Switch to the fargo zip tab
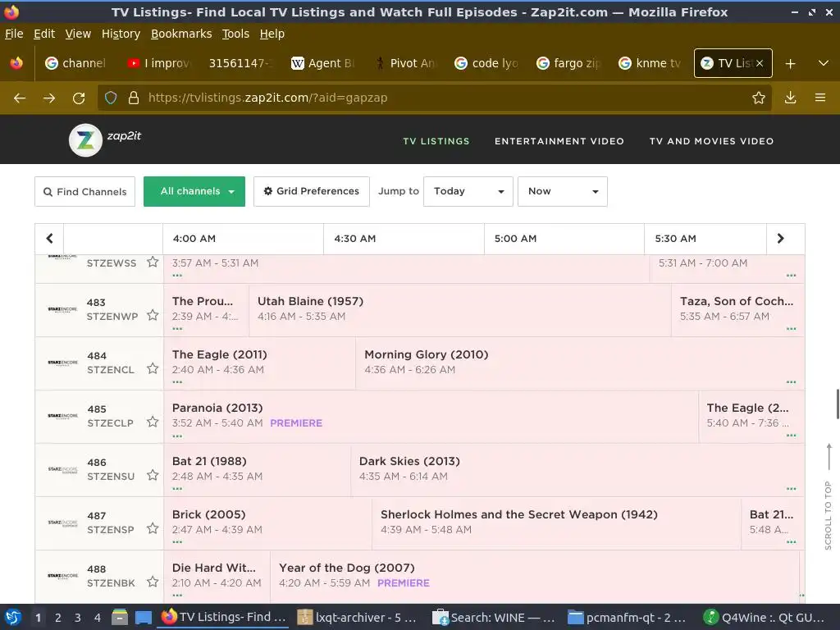The width and height of the screenshot is (840, 630). coord(568,63)
